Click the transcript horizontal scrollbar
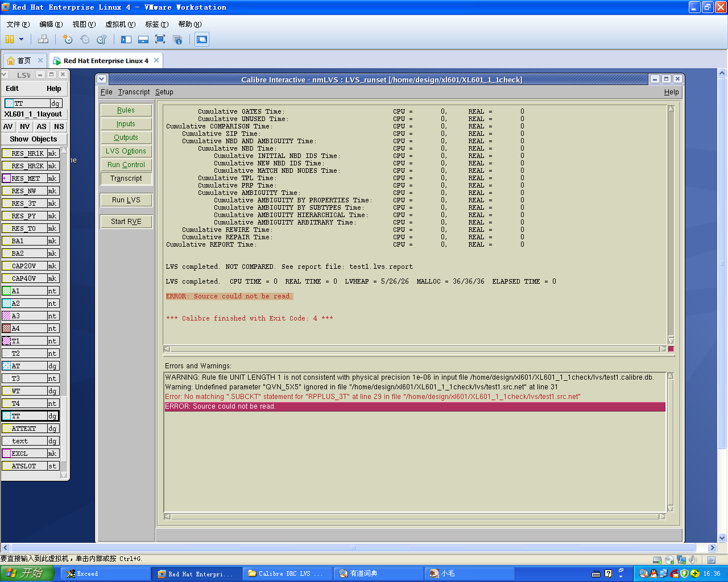 coord(415,349)
